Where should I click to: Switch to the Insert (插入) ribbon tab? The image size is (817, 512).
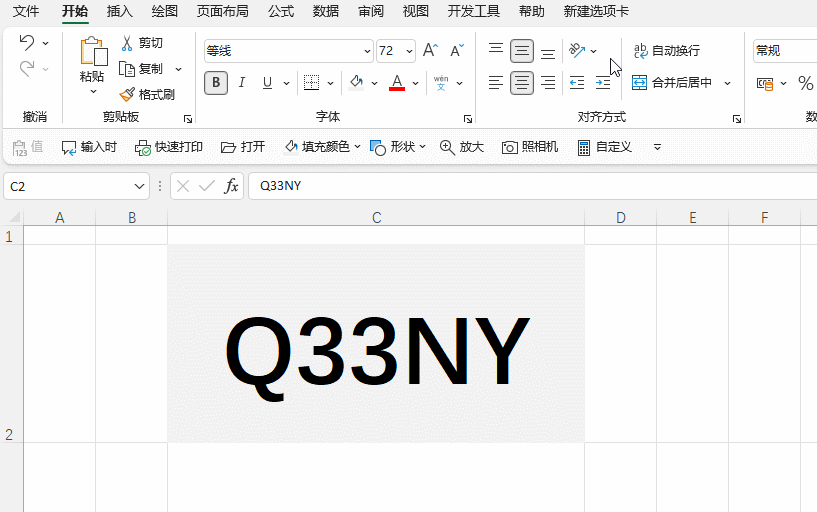[x=119, y=12]
